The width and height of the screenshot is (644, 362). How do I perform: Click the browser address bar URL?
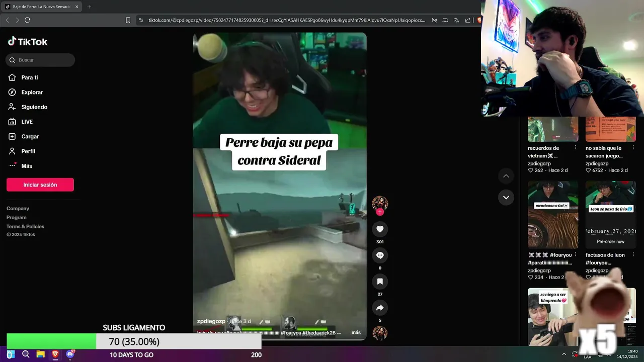tap(287, 20)
